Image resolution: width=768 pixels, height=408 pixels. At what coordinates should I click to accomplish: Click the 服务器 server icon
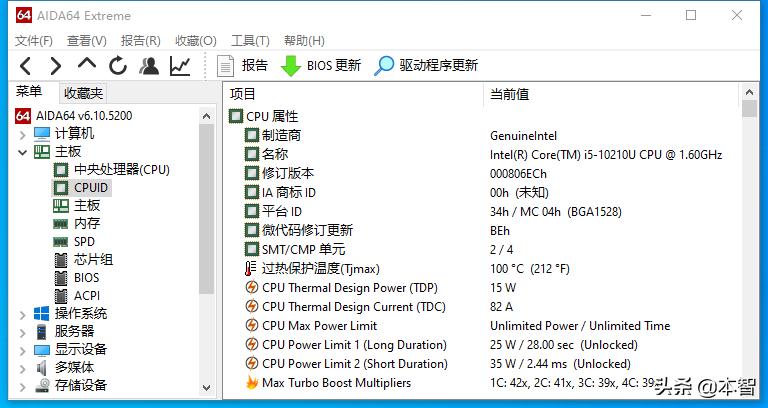pos(42,332)
